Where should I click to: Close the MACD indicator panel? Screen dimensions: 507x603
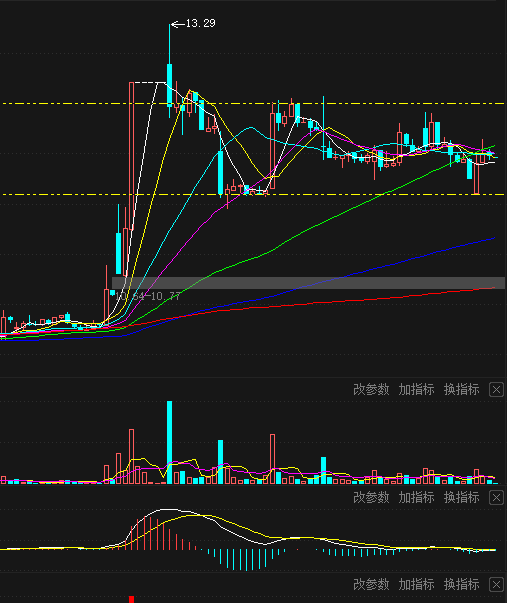[x=496, y=498]
